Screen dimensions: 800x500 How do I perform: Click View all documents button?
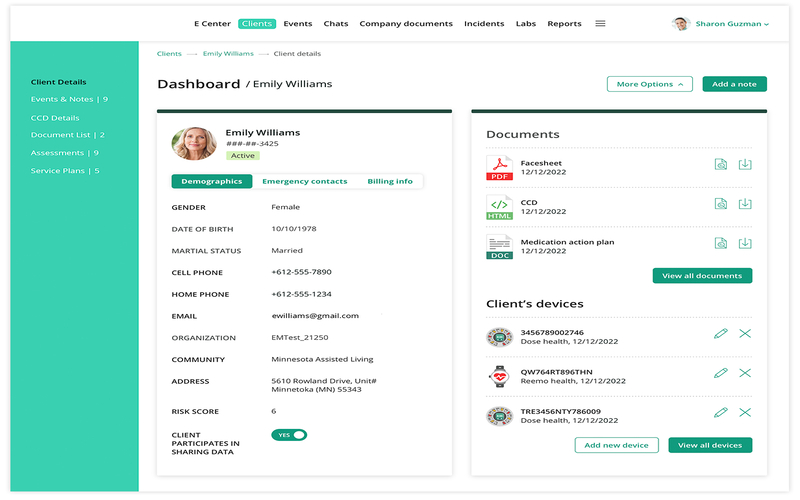tap(702, 276)
